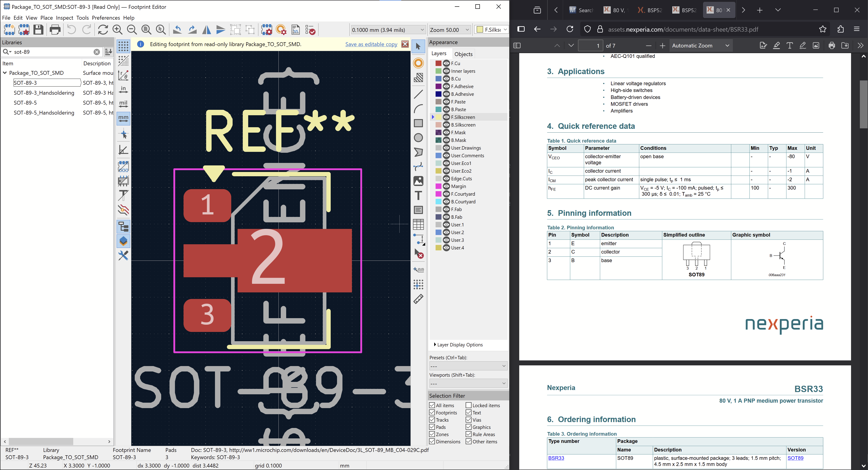Click the Margin magenta color swatch
This screenshot has width=868, height=470.
click(438, 186)
